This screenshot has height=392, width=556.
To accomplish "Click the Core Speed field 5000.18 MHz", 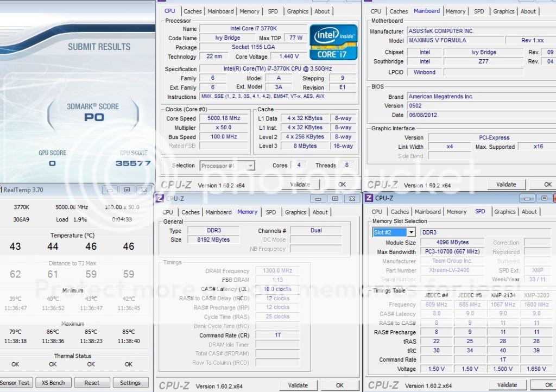I will pos(224,118).
